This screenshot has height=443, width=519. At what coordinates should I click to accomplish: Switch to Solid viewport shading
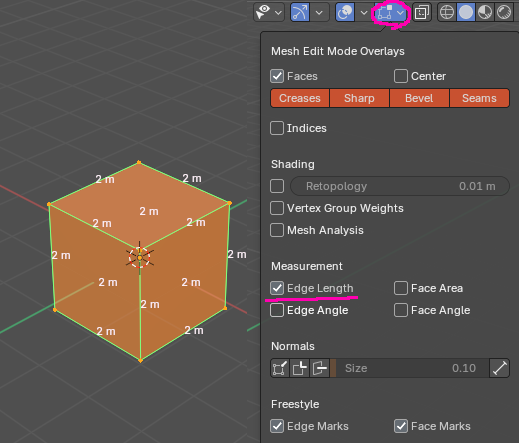[466, 13]
